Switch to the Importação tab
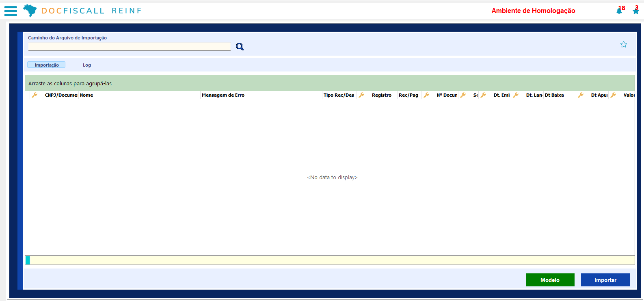The width and height of the screenshot is (644, 301). coord(46,65)
